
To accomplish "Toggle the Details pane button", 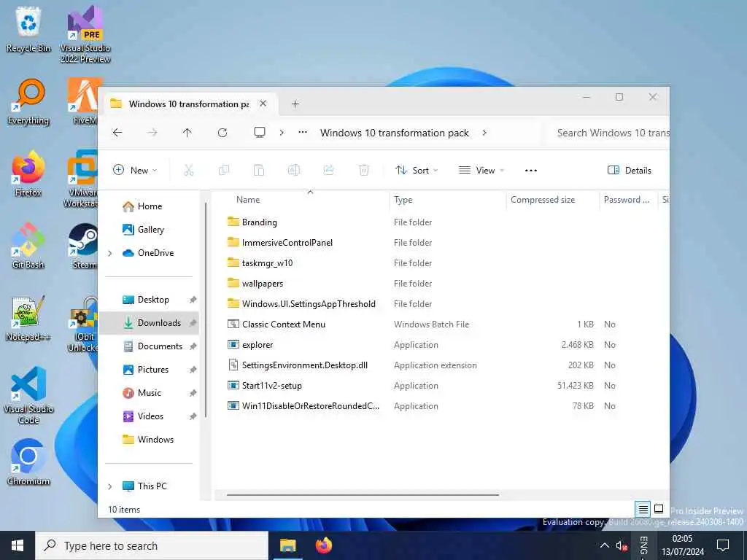I will pyautogui.click(x=629, y=171).
